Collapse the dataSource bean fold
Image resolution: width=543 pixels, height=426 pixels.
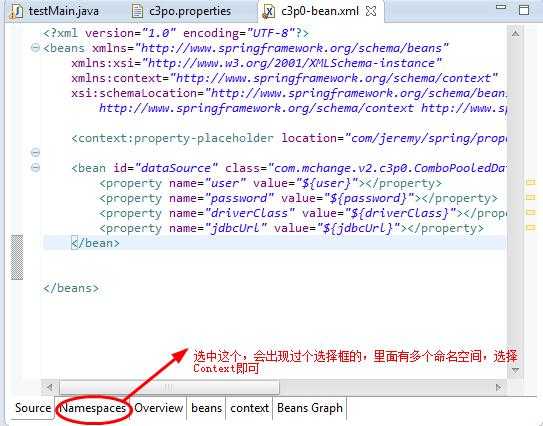35,168
